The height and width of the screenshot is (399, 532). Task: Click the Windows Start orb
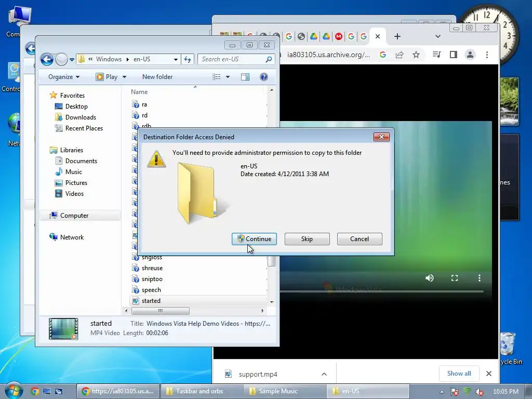point(14,391)
